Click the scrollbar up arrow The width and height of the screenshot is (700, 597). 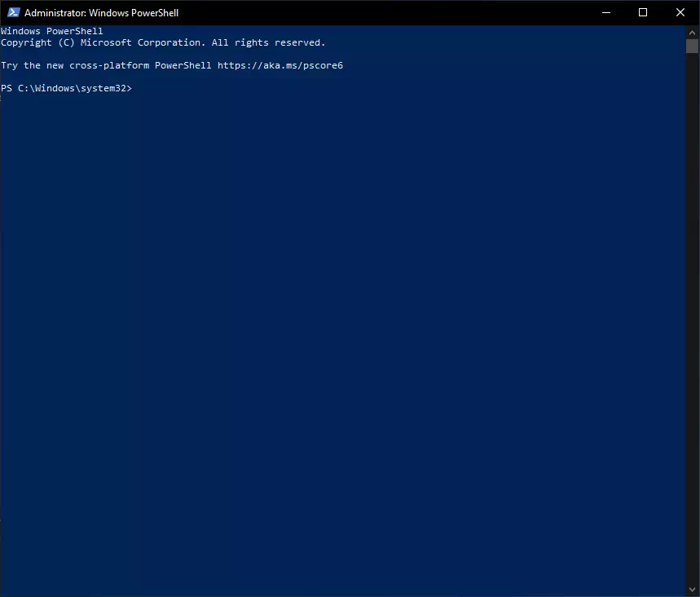point(692,32)
